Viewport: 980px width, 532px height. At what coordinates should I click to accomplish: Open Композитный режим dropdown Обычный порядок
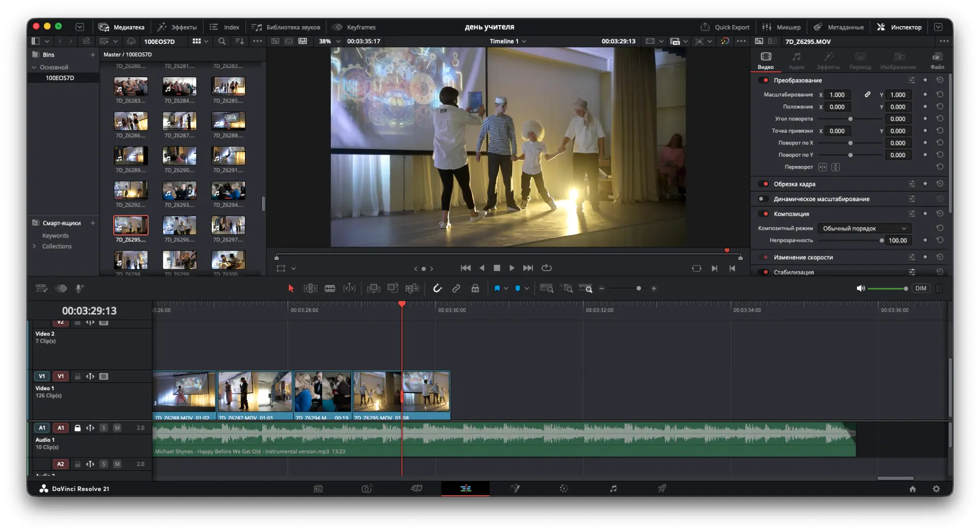pos(864,228)
